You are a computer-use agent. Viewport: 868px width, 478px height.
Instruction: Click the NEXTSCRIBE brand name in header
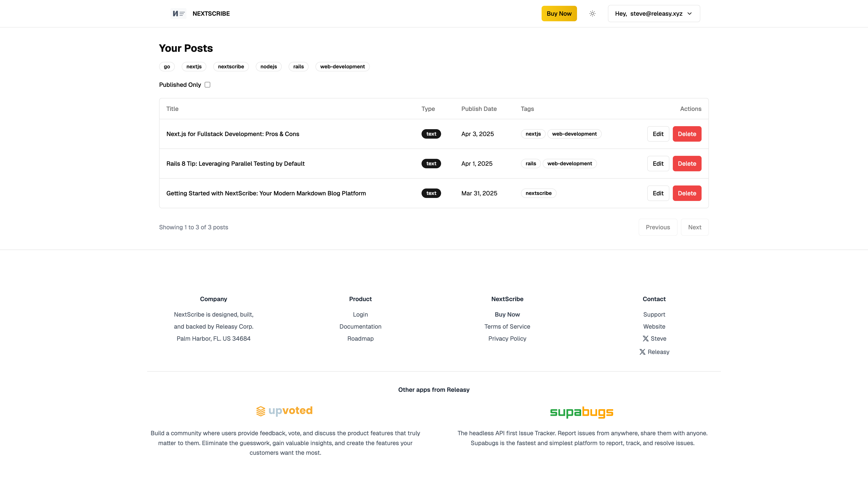click(211, 14)
